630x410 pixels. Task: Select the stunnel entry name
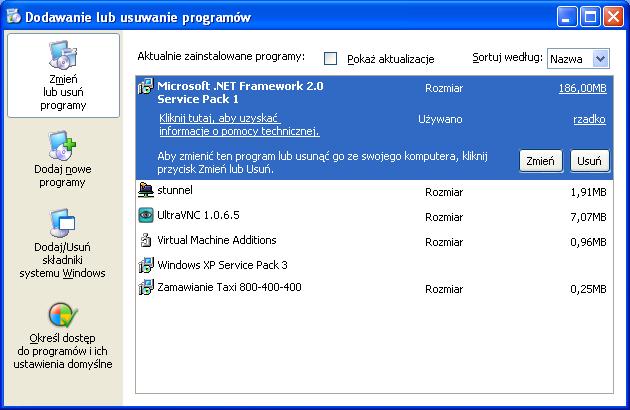[175, 190]
